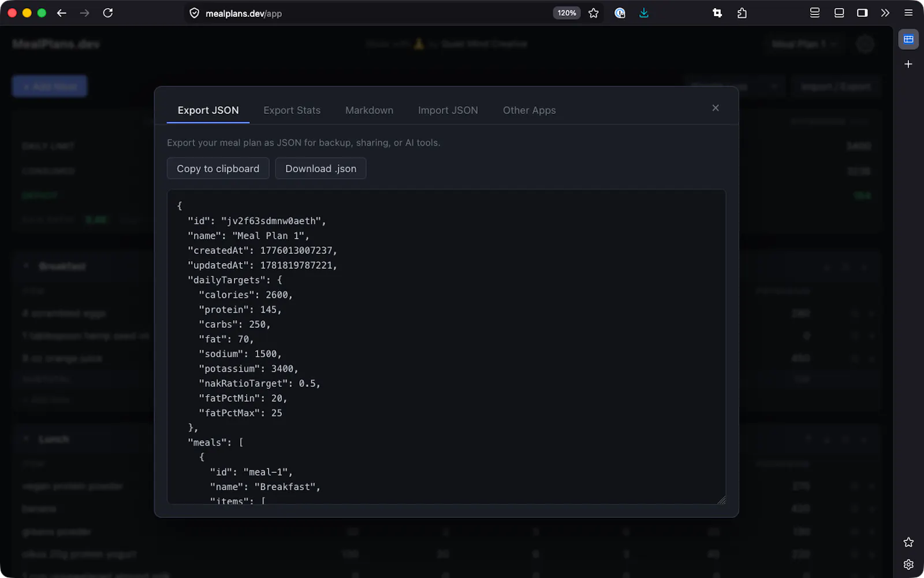Click the "nakRatioTarget": 0.5 line
The height and width of the screenshot is (578, 924).
coord(259,383)
